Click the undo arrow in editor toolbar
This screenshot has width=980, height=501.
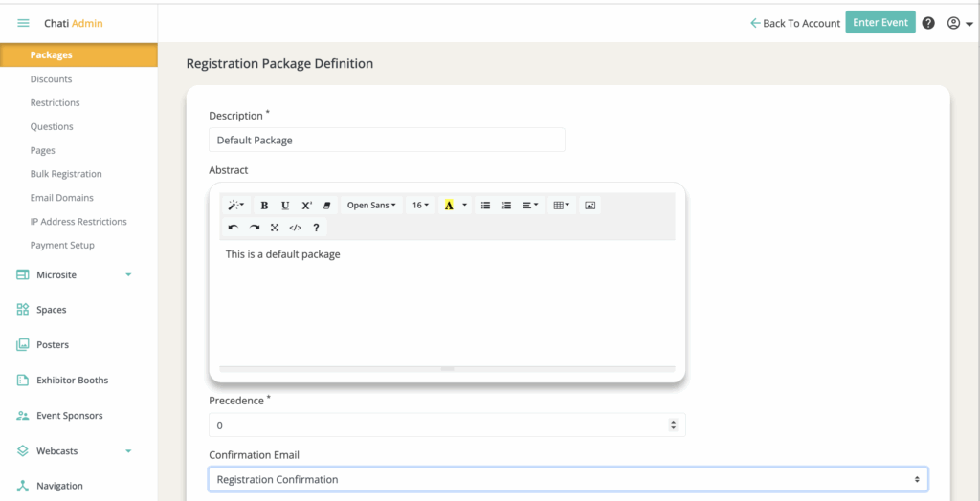pos(234,228)
